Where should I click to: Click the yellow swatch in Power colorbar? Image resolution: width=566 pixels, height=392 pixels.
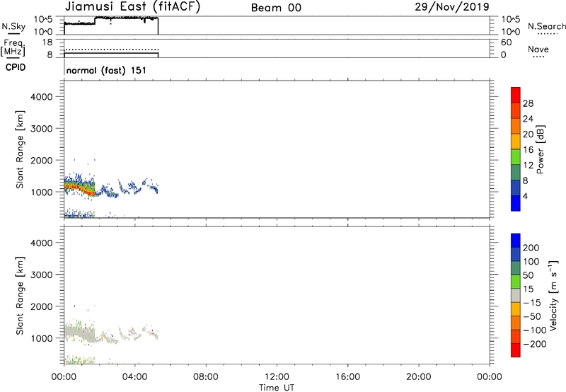coord(516,141)
